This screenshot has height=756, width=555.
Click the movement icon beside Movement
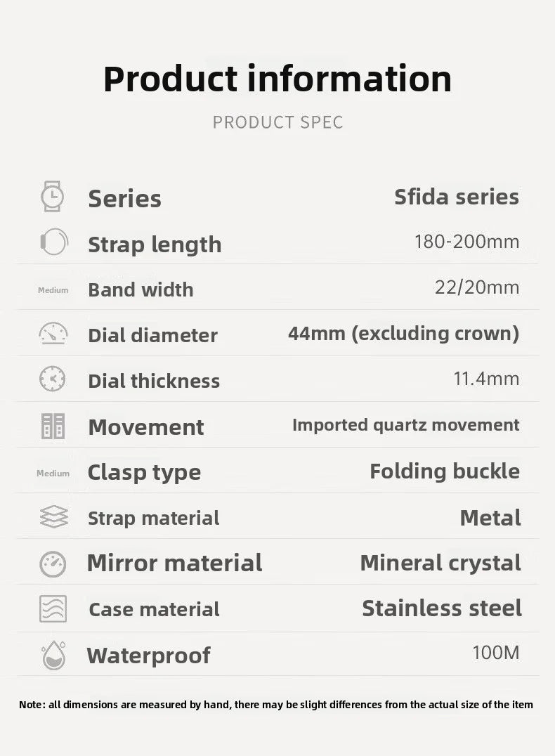[x=53, y=426]
